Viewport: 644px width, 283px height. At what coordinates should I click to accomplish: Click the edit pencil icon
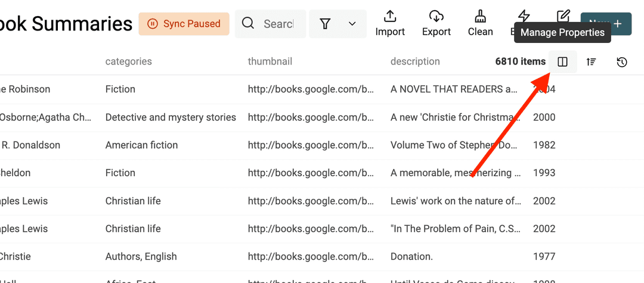point(562,16)
